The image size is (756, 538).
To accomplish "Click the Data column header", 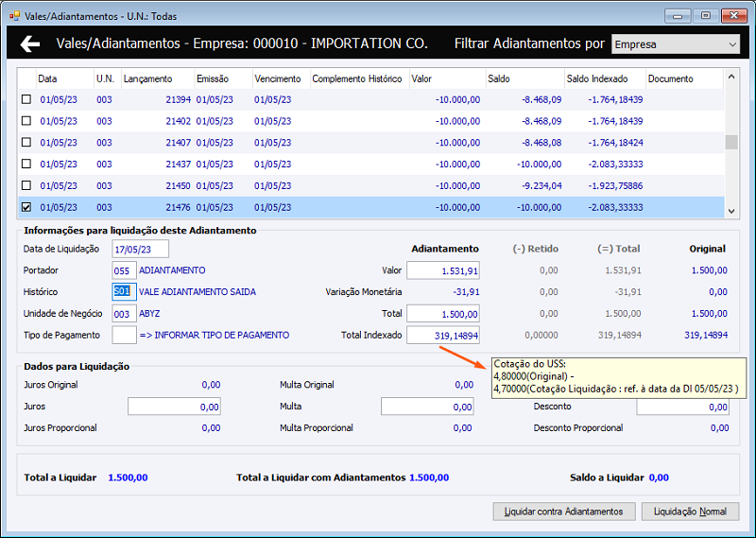I will (64, 78).
